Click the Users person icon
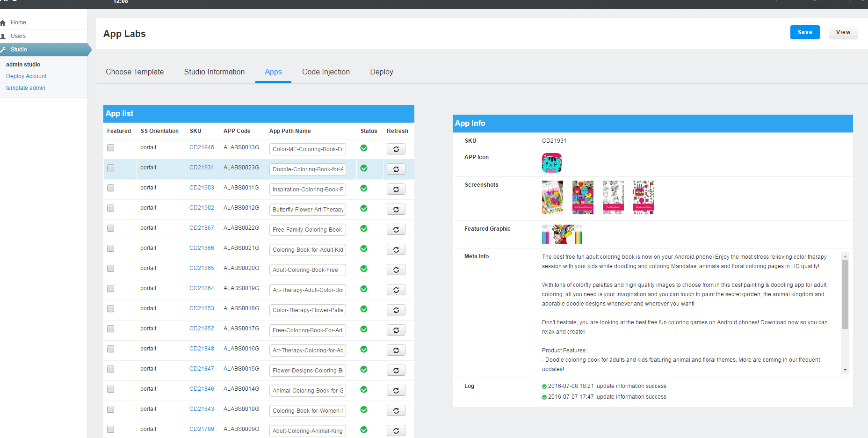Viewport: 868px width, 438px height. tap(3, 36)
